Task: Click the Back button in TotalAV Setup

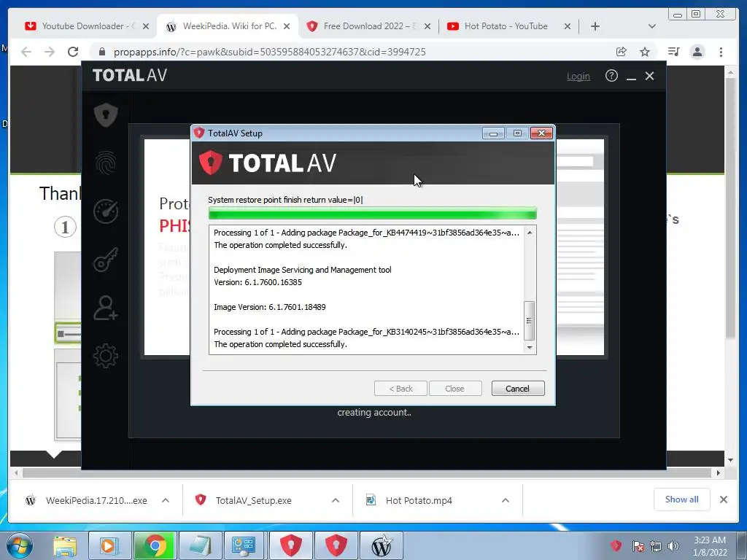Action: [400, 389]
